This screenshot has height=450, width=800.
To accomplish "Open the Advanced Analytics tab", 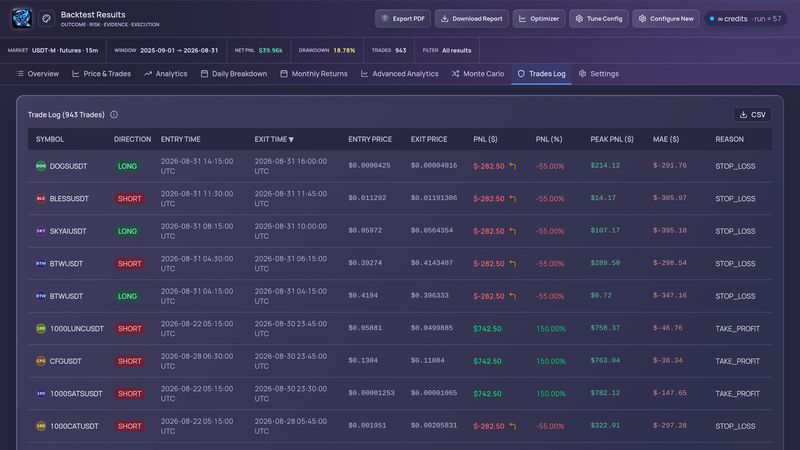I will click(400, 74).
